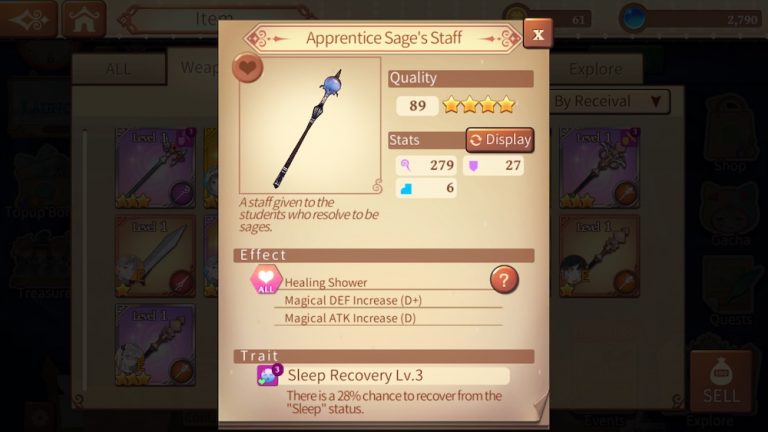Open the Healing Shower question mark help
Screen dimensions: 768x432
click(x=504, y=280)
